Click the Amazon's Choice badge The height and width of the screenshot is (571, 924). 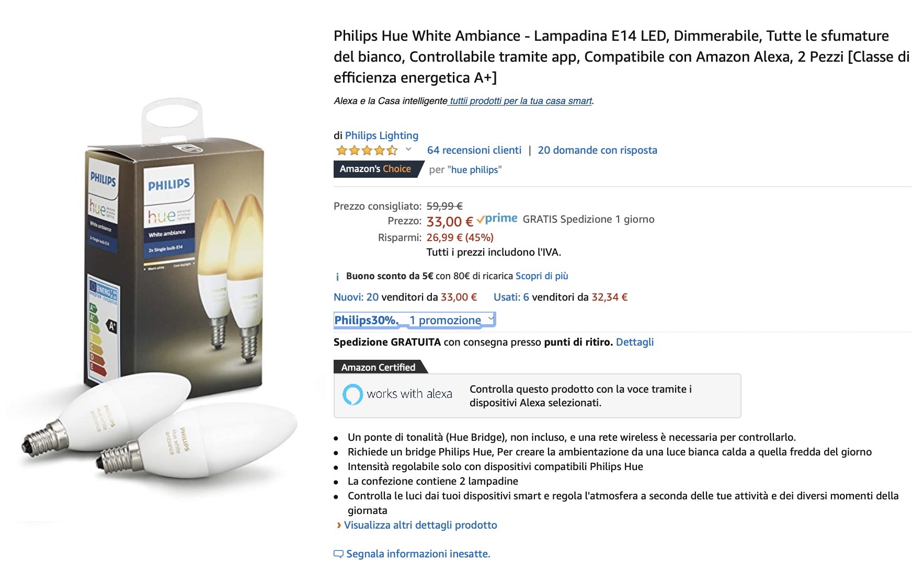click(x=375, y=169)
